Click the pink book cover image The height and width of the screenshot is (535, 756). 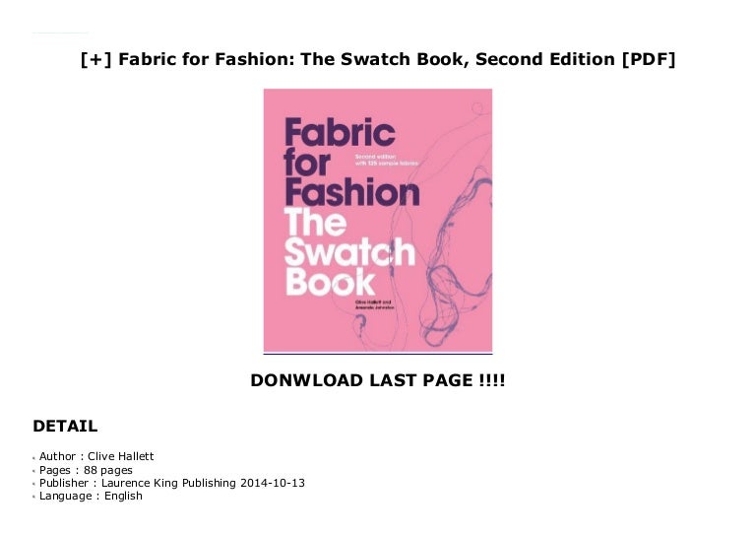coord(378,221)
